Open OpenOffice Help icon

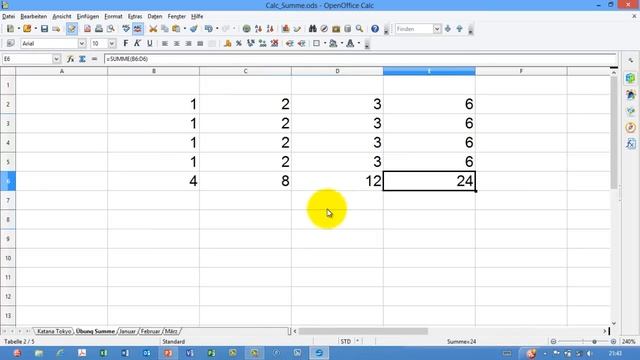pos(375,29)
